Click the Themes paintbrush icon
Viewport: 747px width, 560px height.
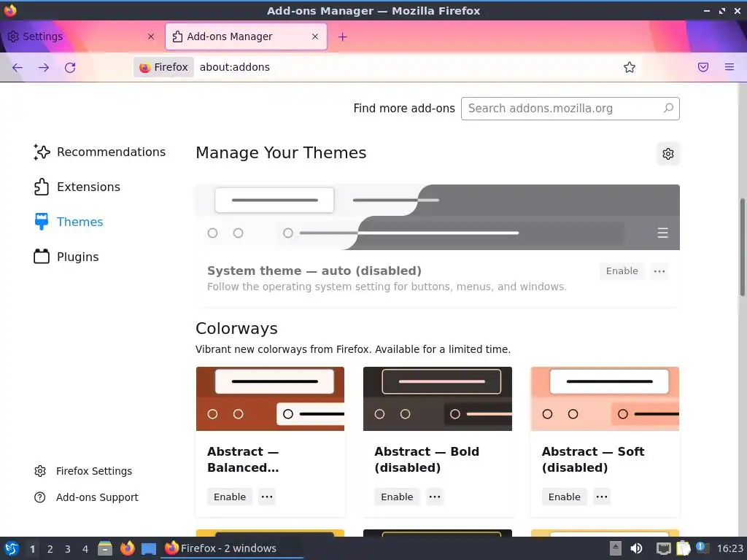pos(42,222)
